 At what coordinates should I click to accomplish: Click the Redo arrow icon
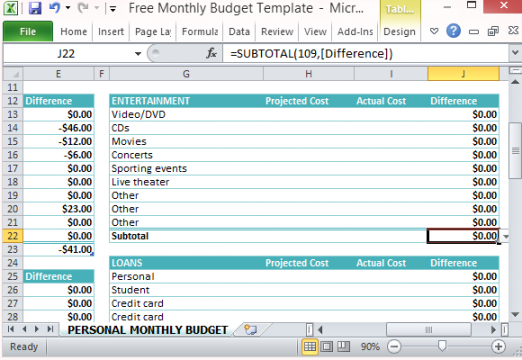[x=83, y=7]
